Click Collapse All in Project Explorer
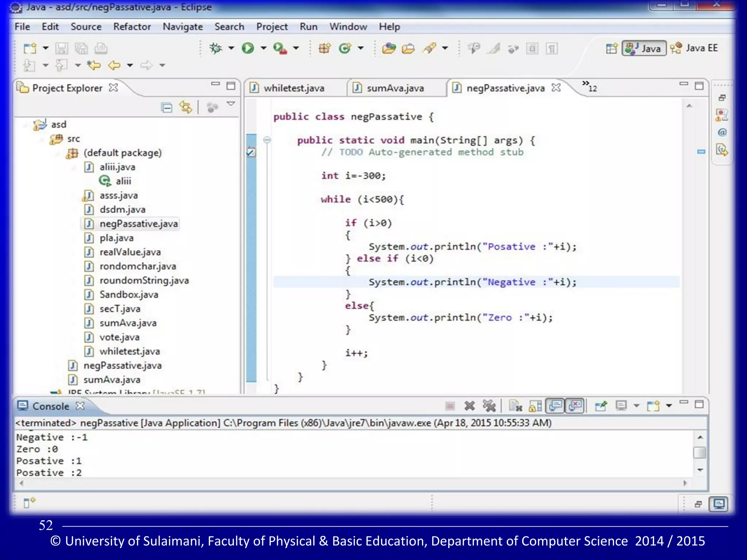This screenshot has height=560, width=747. tap(167, 108)
